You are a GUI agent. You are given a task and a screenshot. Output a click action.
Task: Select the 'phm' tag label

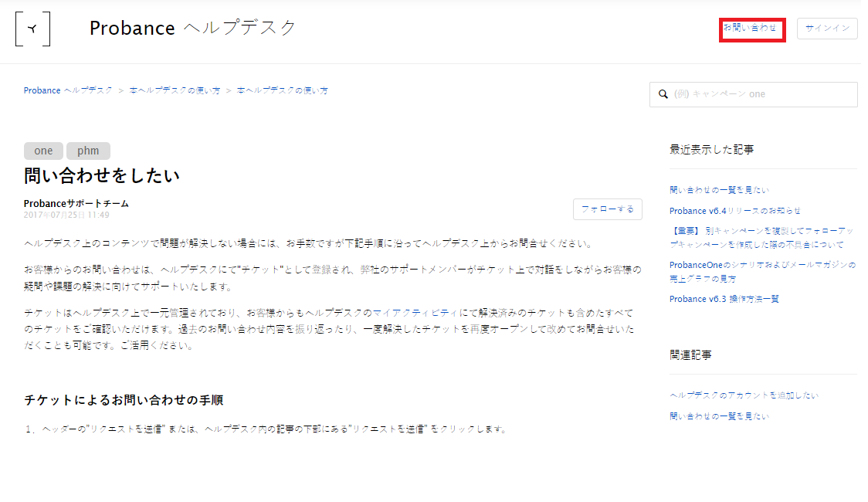click(x=88, y=151)
